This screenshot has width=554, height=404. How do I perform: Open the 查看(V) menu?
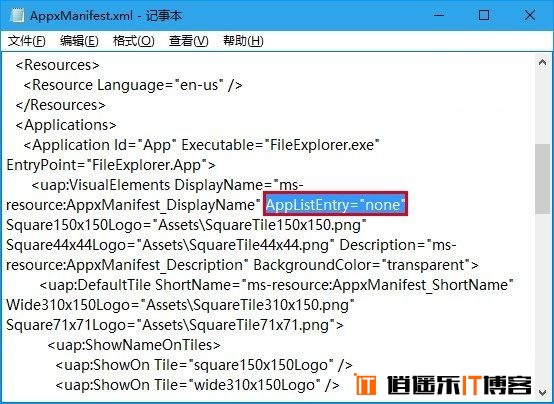coord(188,41)
